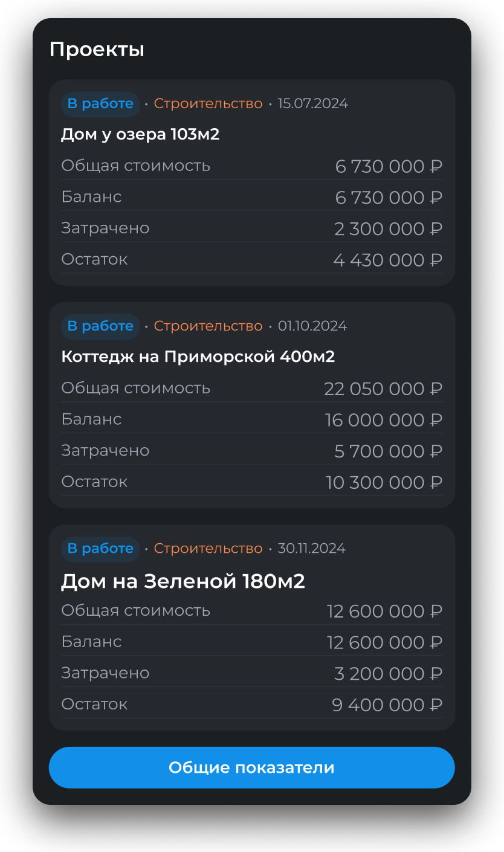Click the 3 200 000 ₽ spent amount

388,674
